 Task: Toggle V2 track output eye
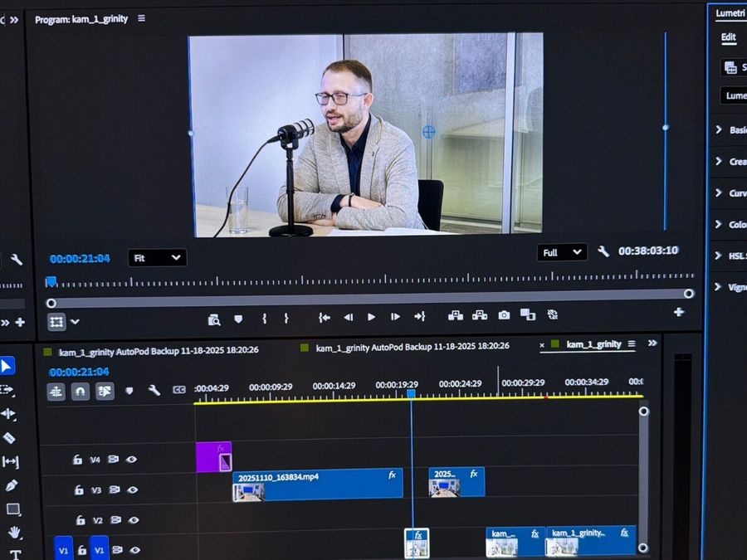[x=134, y=520]
